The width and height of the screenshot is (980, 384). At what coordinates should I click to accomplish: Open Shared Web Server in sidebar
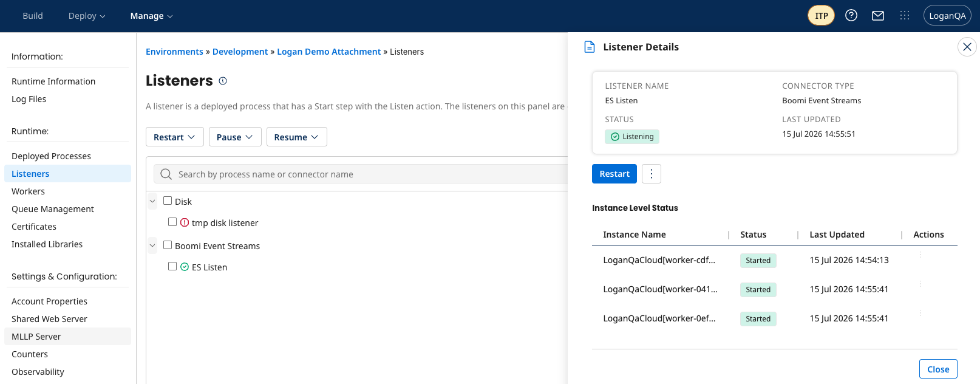click(x=49, y=319)
